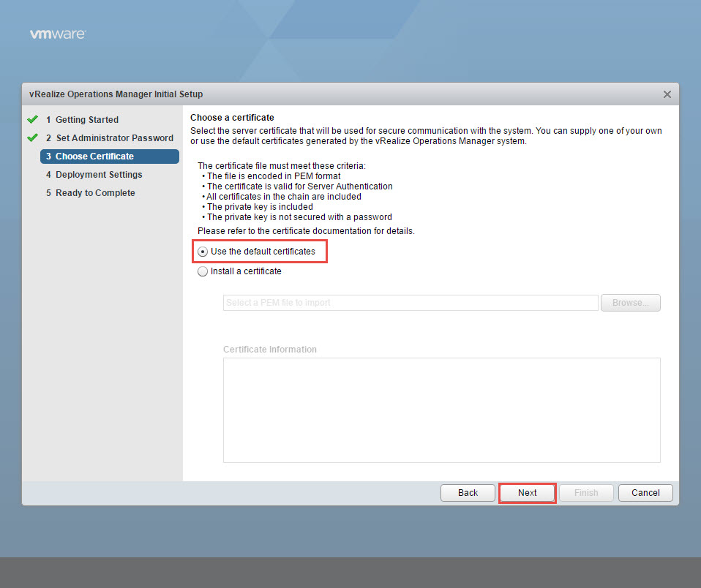The width and height of the screenshot is (701, 588).
Task: Choose the Install a certificate radio button
Action: [x=203, y=271]
